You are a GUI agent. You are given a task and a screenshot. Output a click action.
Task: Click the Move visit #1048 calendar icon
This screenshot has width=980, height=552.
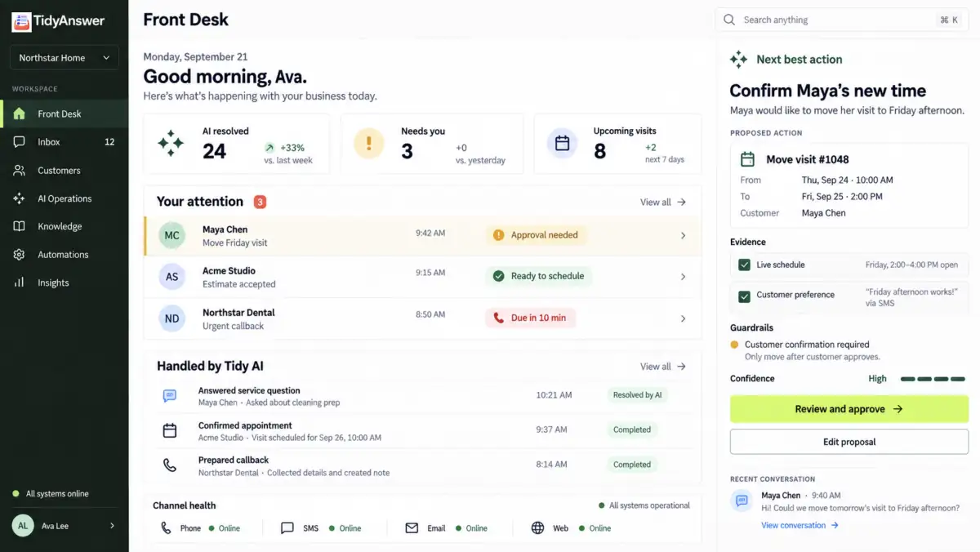pyautogui.click(x=747, y=159)
